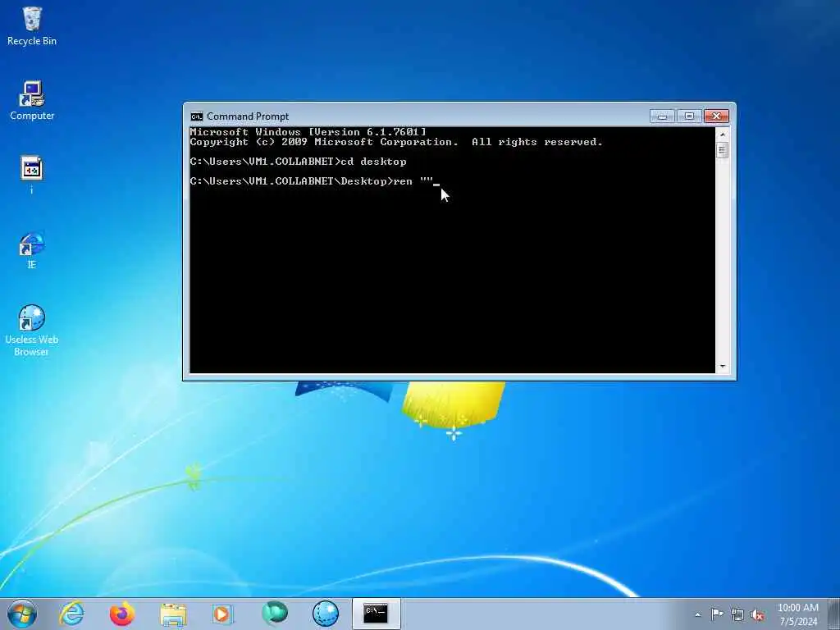Select the desktop icon labeled i

(x=32, y=175)
